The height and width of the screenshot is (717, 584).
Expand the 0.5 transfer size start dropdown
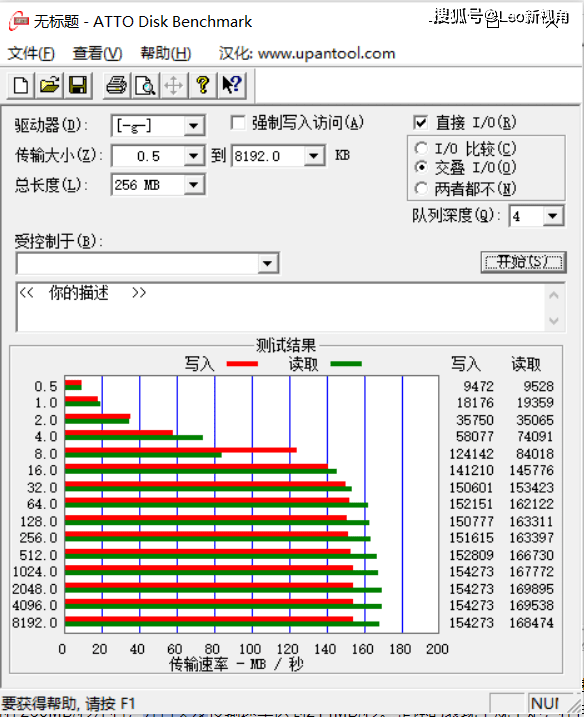point(193,156)
